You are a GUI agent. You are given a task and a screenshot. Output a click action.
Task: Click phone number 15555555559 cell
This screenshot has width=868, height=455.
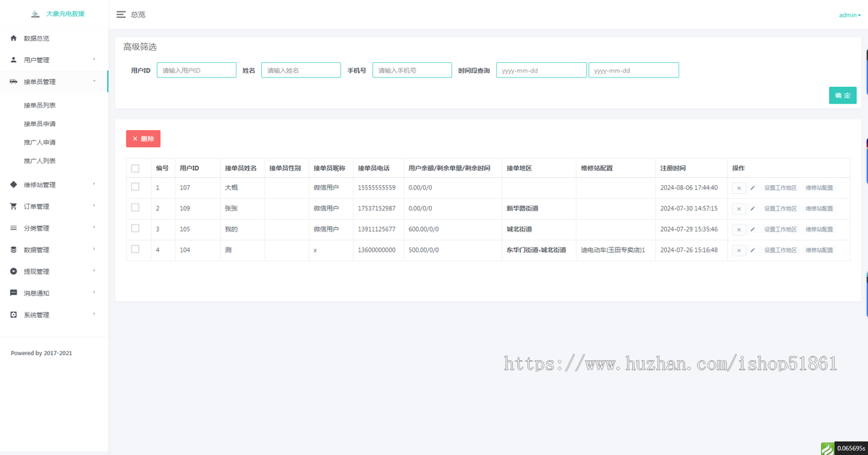(377, 188)
